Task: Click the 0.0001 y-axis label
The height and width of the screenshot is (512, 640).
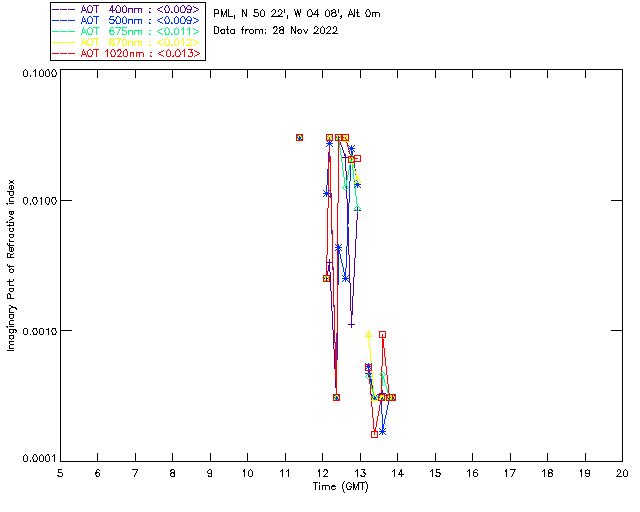Action: [x=39, y=459]
